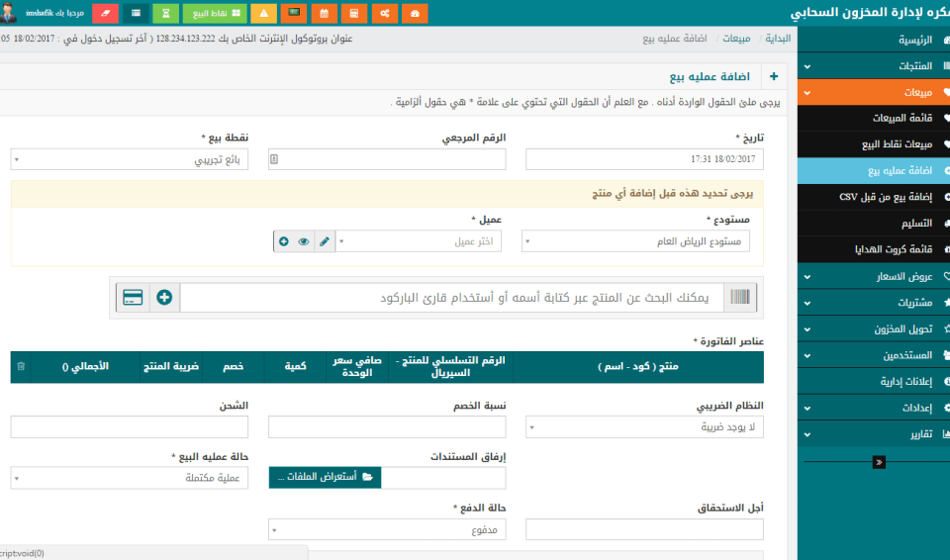Click the calculator icon in top toolbar

(x=353, y=13)
